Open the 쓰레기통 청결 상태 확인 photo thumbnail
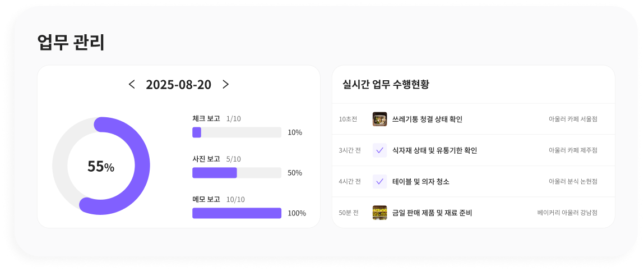 pyautogui.click(x=379, y=119)
